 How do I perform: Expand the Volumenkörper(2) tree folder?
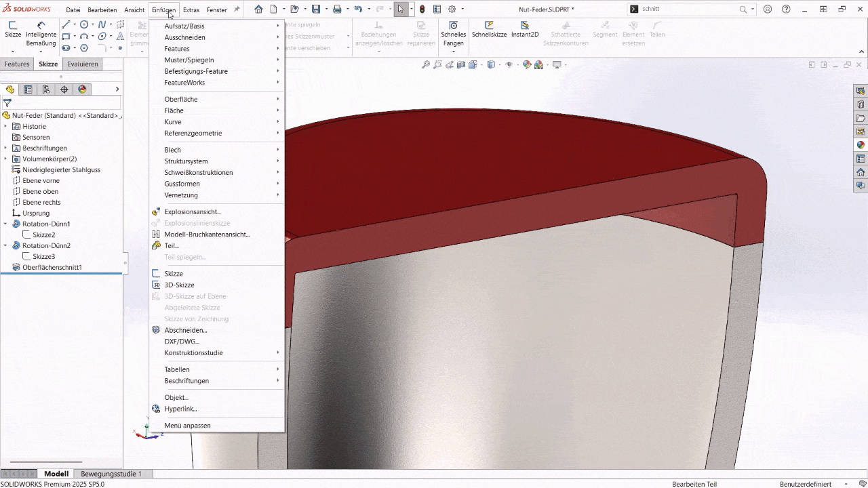click(x=5, y=159)
